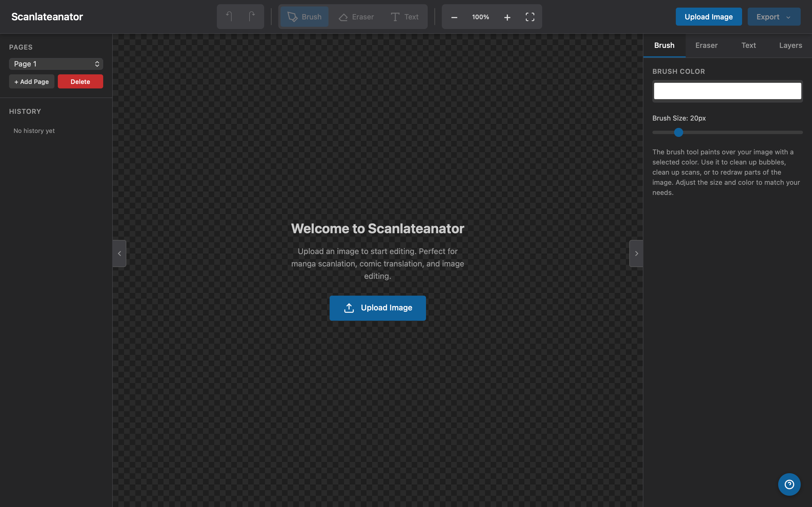The image size is (812, 507).
Task: Zoom out with the minus icon
Action: tap(454, 17)
